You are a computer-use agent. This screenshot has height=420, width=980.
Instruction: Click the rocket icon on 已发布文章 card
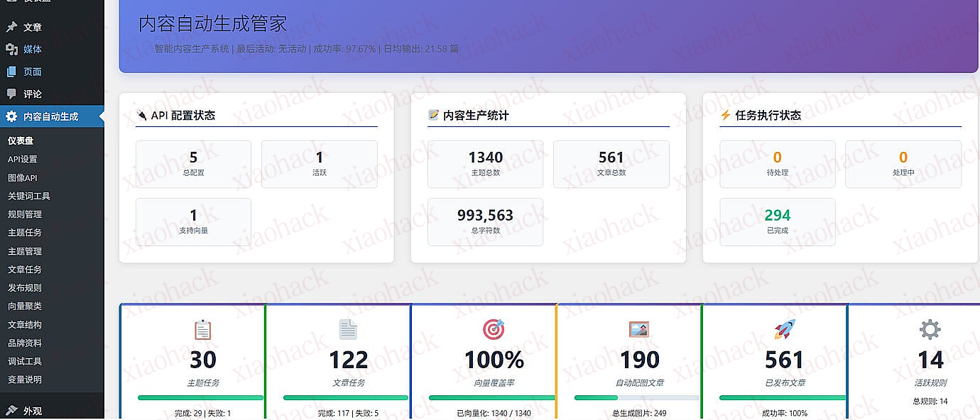click(783, 328)
